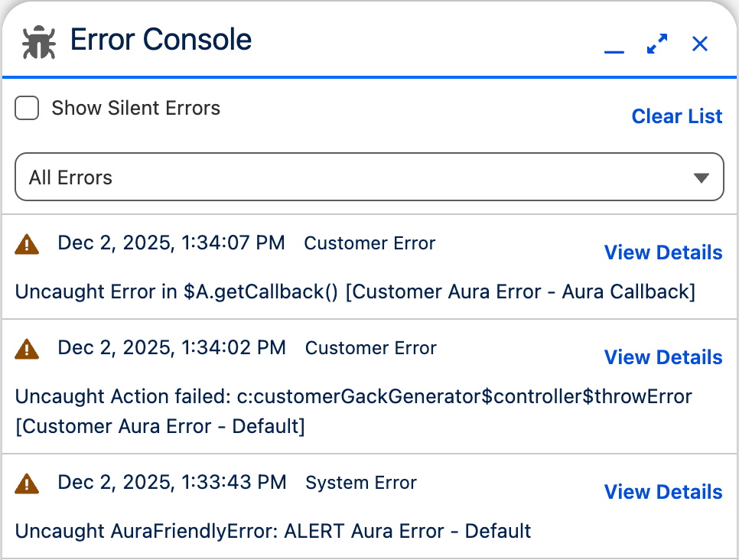Click the Dec 2, 2025, 1:34:02 PM timestamp
The width and height of the screenshot is (739, 560).
point(171,347)
